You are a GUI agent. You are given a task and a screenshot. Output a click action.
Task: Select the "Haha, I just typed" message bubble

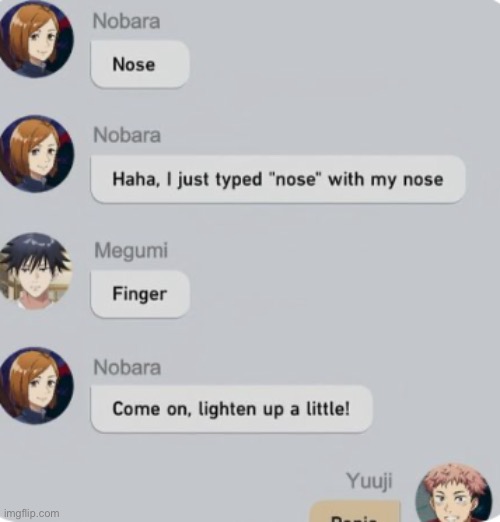tap(278, 179)
